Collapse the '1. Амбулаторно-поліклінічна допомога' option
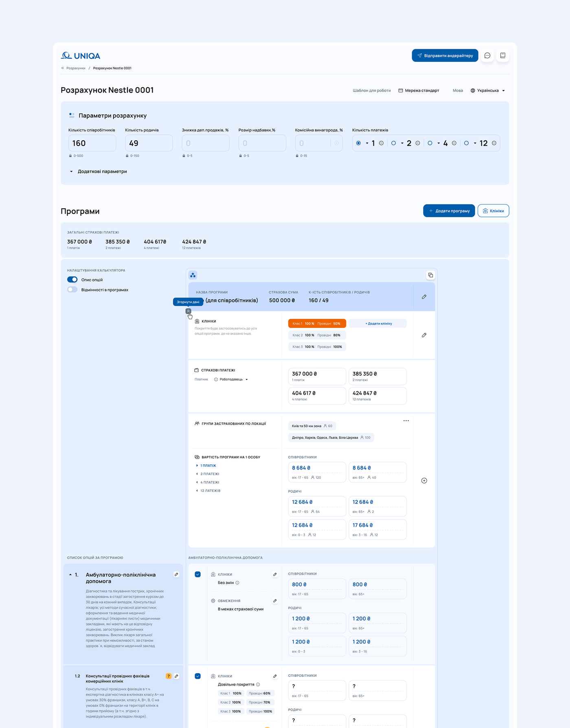Image resolution: width=570 pixels, height=728 pixels. click(70, 575)
